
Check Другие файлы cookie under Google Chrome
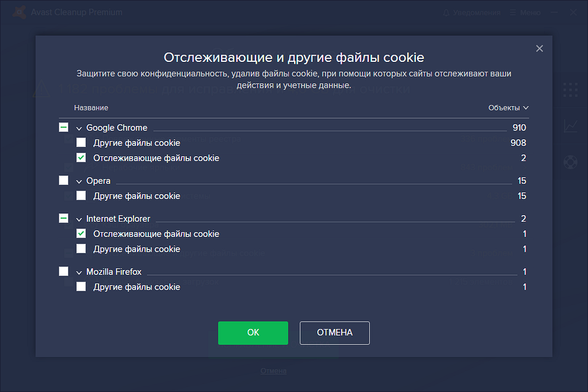81,143
